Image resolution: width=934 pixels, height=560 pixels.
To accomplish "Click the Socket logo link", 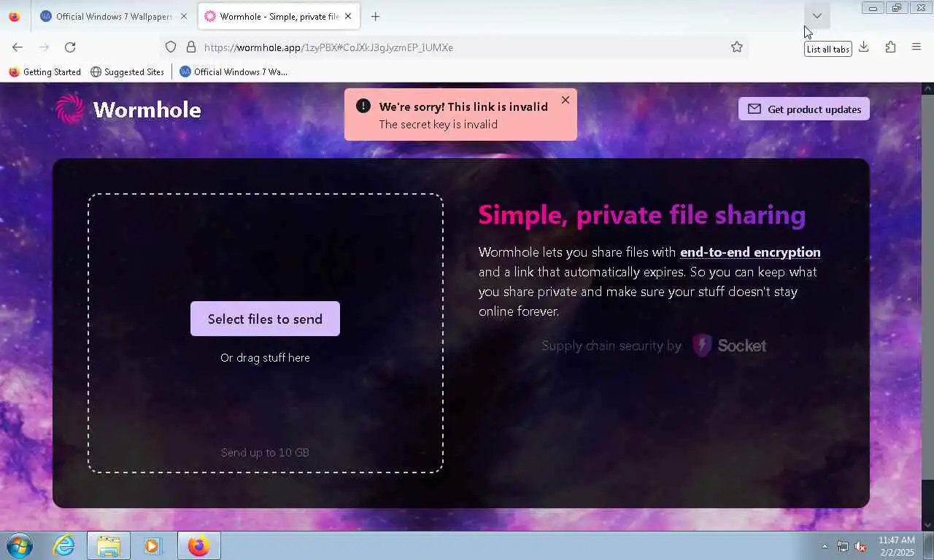I will 730,346.
